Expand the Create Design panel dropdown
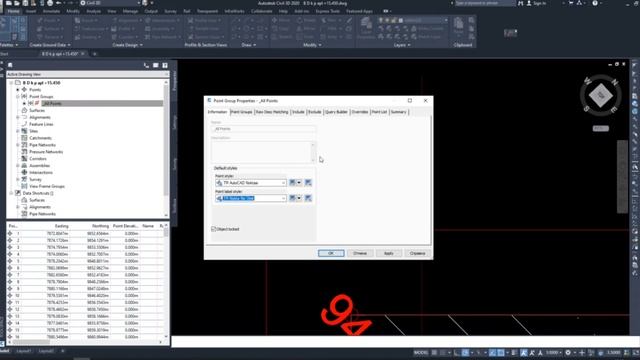This screenshot has height=360, width=640. coord(127,45)
